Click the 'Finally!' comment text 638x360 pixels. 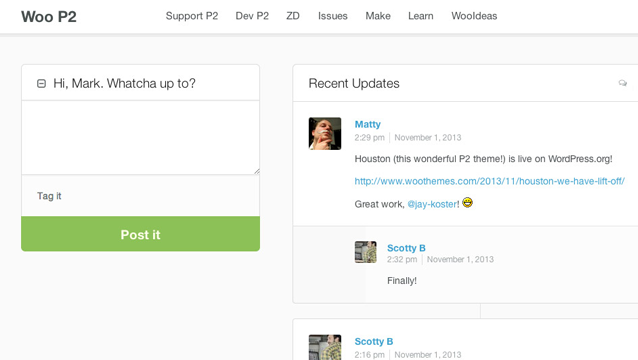point(402,281)
